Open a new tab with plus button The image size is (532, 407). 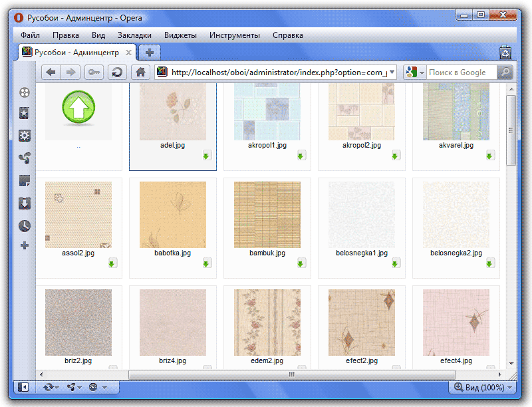(150, 52)
